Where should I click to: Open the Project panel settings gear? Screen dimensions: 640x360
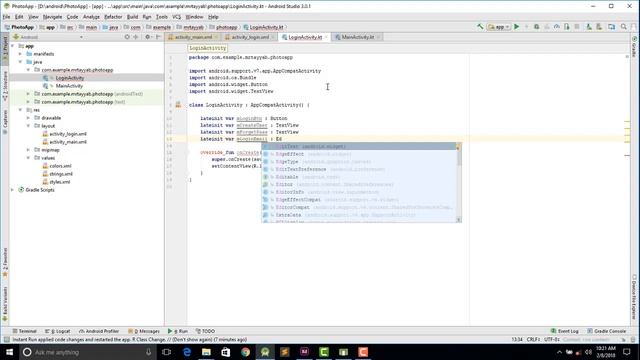click(x=148, y=37)
